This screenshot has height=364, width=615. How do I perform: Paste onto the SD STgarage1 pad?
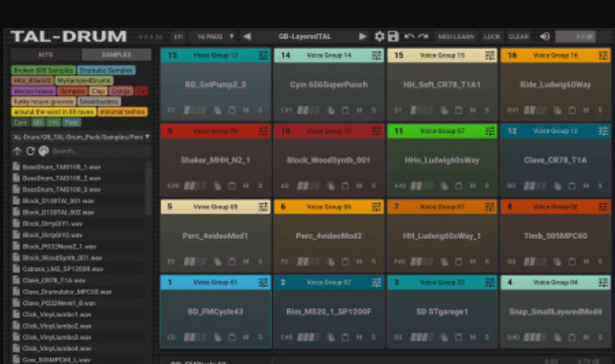tap(458, 338)
